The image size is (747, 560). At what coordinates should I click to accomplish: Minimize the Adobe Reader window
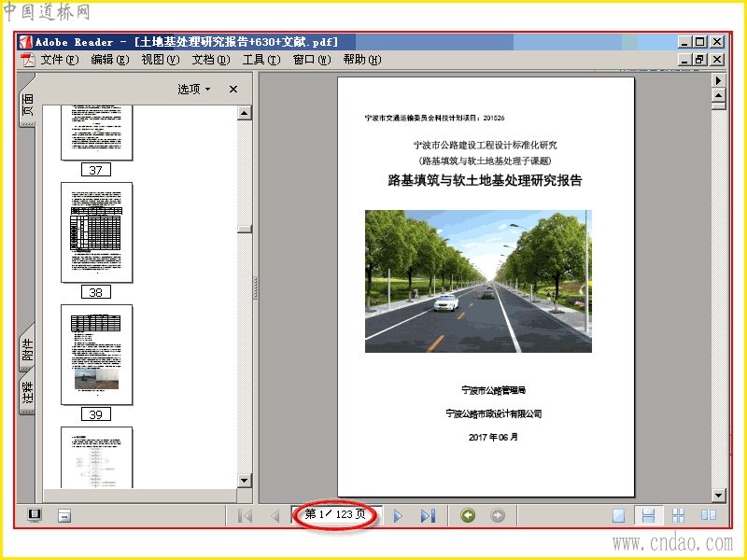click(x=684, y=42)
